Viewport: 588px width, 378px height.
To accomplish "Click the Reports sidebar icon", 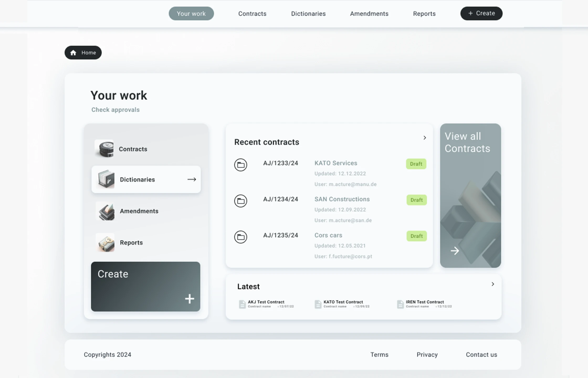I will (x=105, y=243).
